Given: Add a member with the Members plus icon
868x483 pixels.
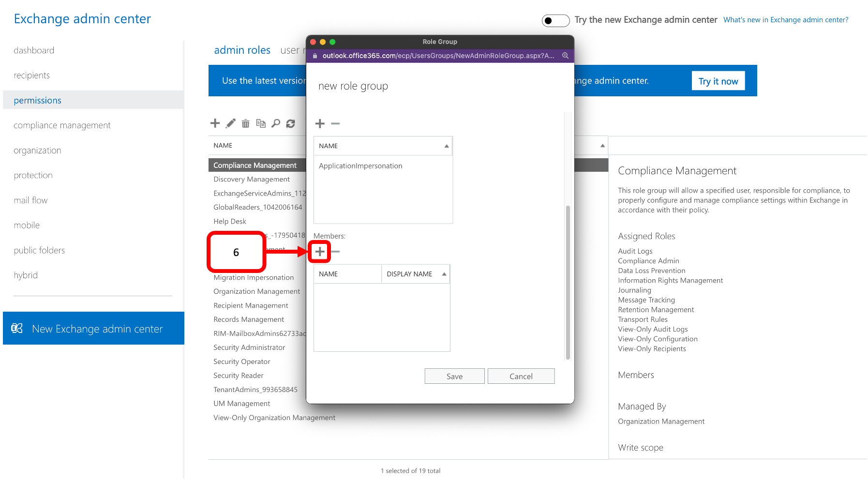Looking at the screenshot, I should click(320, 252).
